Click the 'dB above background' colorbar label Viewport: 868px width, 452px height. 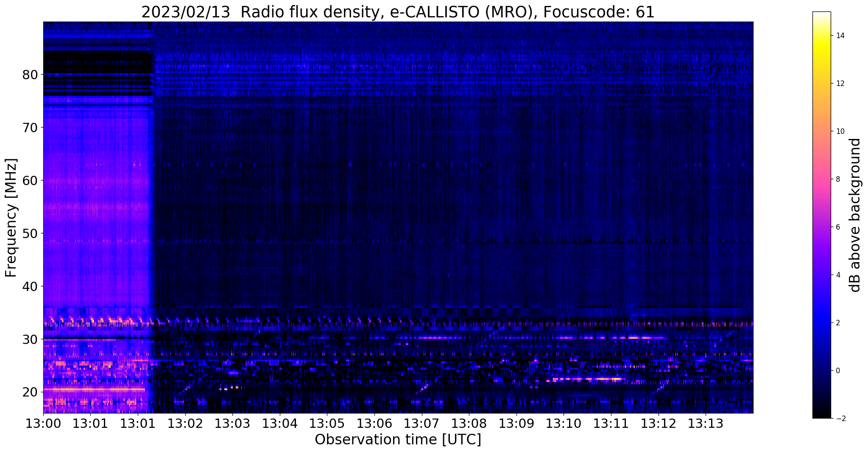855,215
